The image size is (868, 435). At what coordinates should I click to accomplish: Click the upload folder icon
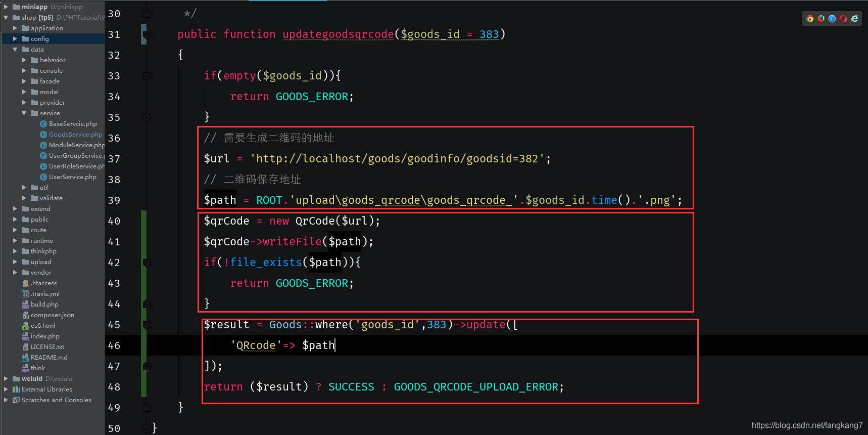tap(25, 262)
